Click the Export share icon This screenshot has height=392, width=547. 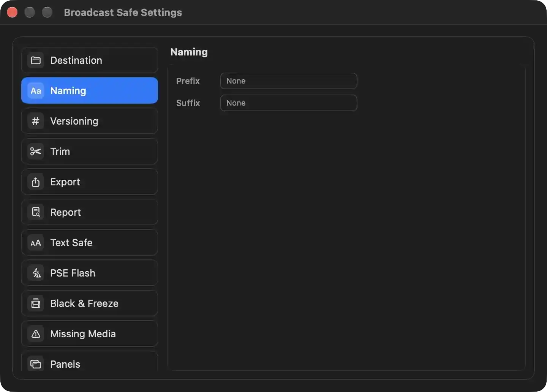point(36,182)
